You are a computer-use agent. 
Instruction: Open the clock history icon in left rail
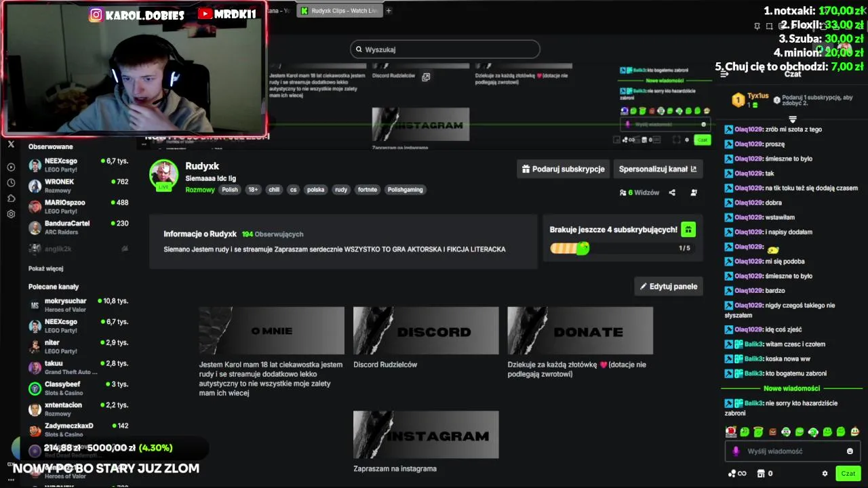tap(11, 182)
